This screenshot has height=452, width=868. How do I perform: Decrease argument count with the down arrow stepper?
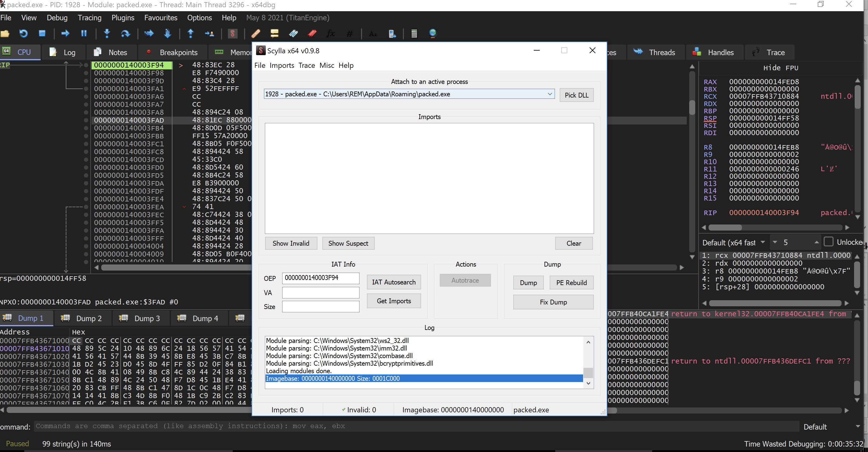[x=775, y=242]
